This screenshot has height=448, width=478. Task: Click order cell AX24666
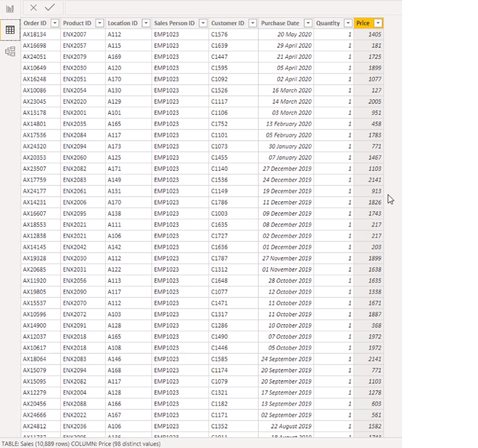coord(40,415)
